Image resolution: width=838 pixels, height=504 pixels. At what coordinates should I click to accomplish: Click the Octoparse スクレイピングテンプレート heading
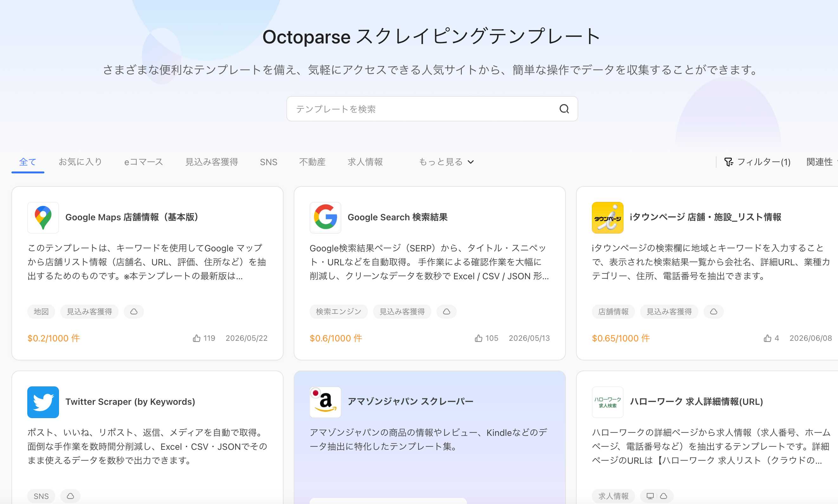click(x=432, y=36)
